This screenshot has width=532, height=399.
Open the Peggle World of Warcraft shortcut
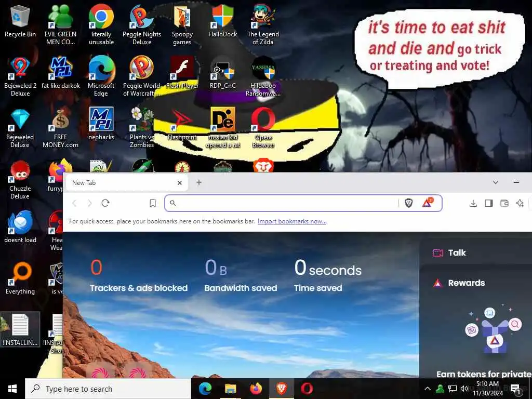tap(141, 77)
